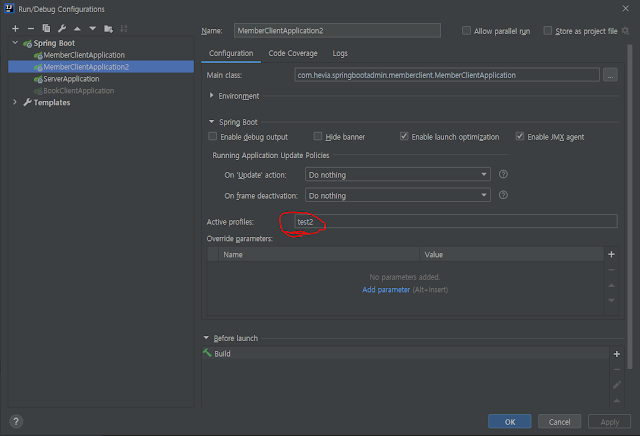The height and width of the screenshot is (436, 640).
Task: Collapse Before launch section
Action: (206, 338)
